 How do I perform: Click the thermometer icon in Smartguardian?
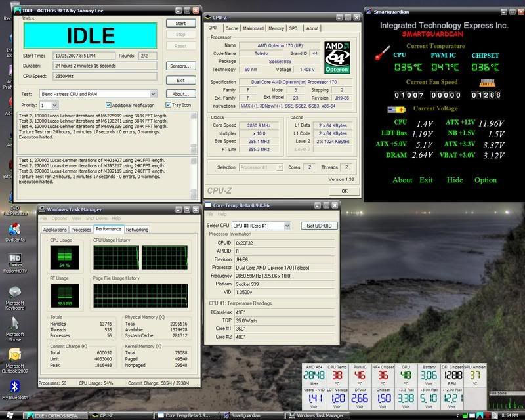click(x=383, y=53)
